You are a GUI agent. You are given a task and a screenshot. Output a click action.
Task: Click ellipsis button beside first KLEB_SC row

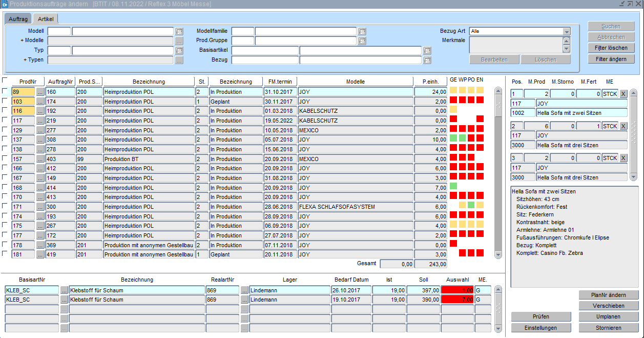pyautogui.click(x=64, y=290)
